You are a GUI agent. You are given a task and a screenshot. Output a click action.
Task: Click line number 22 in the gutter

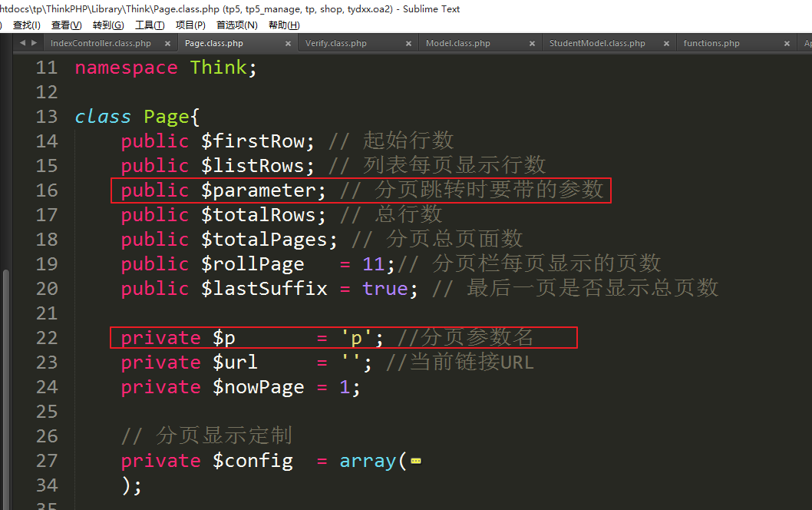(x=47, y=338)
